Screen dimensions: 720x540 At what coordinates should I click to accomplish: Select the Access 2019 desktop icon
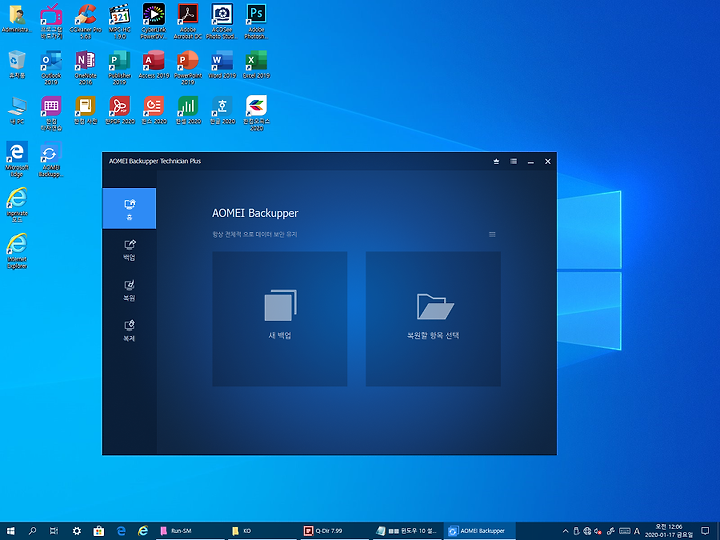[154, 65]
